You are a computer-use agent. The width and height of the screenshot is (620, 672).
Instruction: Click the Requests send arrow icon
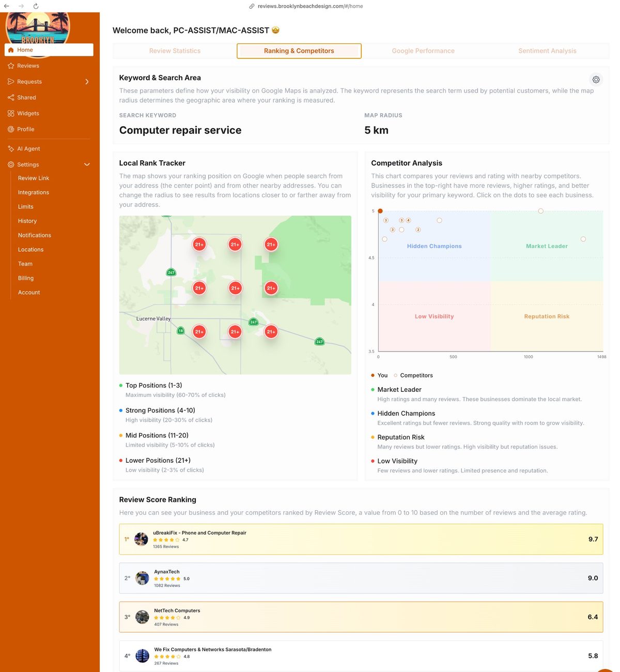click(11, 82)
